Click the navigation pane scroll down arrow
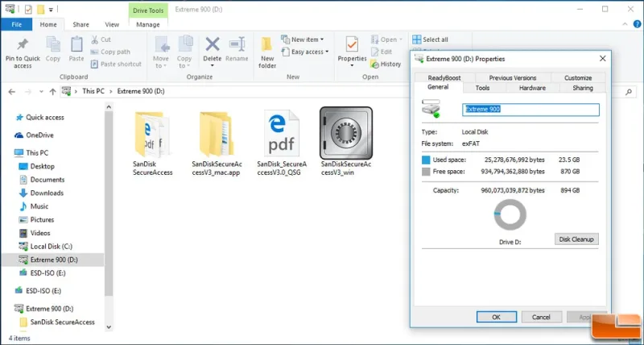Image resolution: width=644 pixels, height=345 pixels. click(x=109, y=327)
